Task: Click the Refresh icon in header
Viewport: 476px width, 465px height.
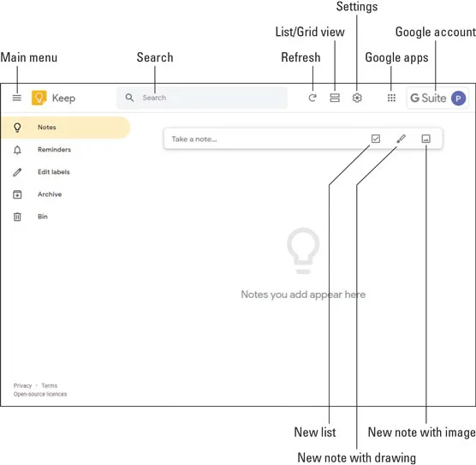Action: (312, 98)
